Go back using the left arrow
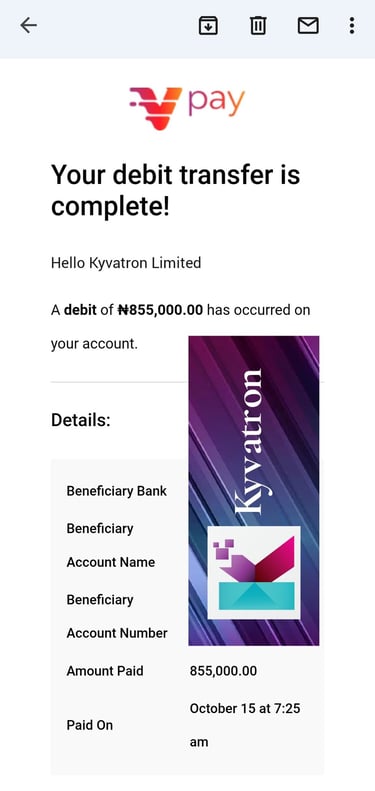Image resolution: width=375 pixels, height=791 pixels. pyautogui.click(x=28, y=25)
